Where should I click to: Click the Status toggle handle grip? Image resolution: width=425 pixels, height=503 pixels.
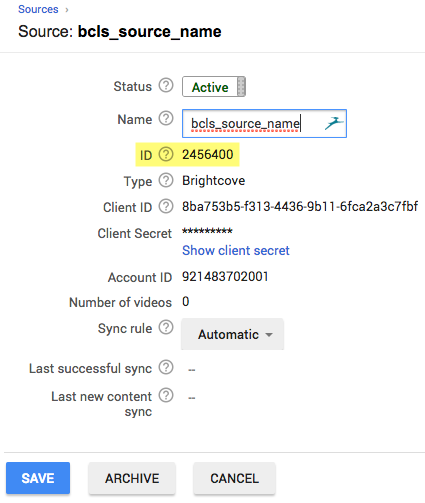tap(241, 87)
